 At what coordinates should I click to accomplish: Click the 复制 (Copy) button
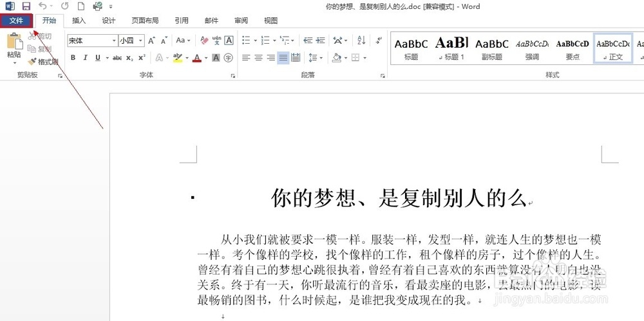pyautogui.click(x=40, y=49)
